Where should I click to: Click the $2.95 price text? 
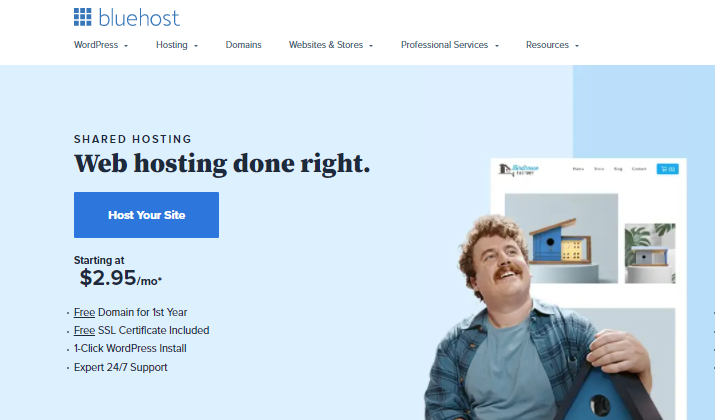coord(108,277)
